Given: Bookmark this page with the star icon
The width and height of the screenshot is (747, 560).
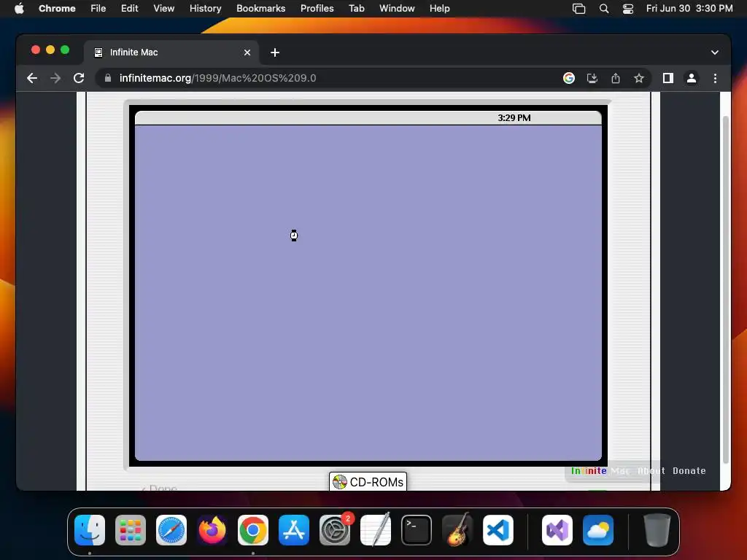Looking at the screenshot, I should coord(639,78).
